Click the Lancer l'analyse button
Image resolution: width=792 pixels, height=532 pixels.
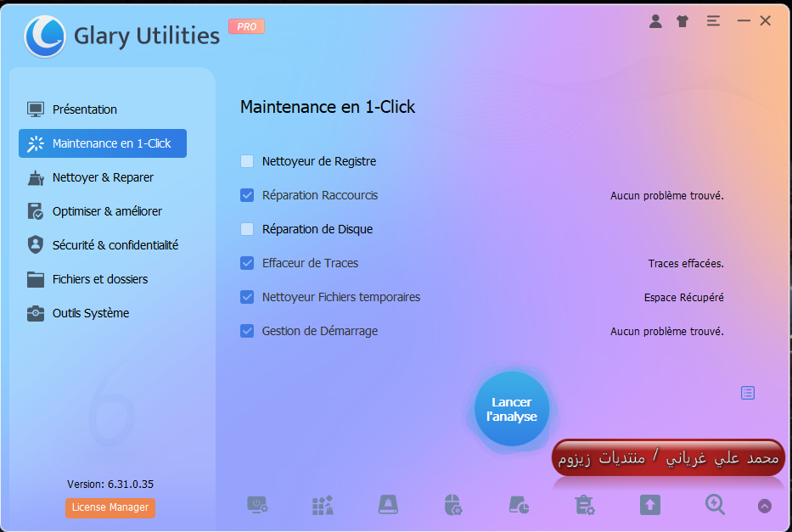(512, 409)
